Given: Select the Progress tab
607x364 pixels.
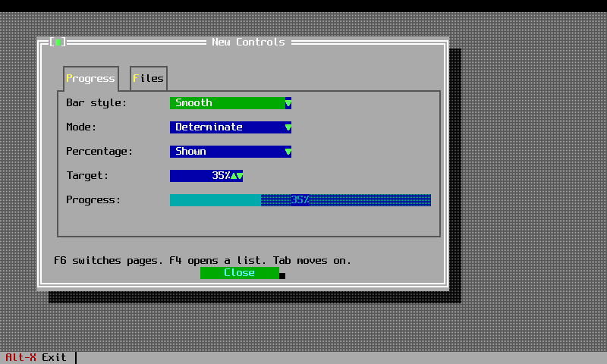Looking at the screenshot, I should click(x=91, y=79).
